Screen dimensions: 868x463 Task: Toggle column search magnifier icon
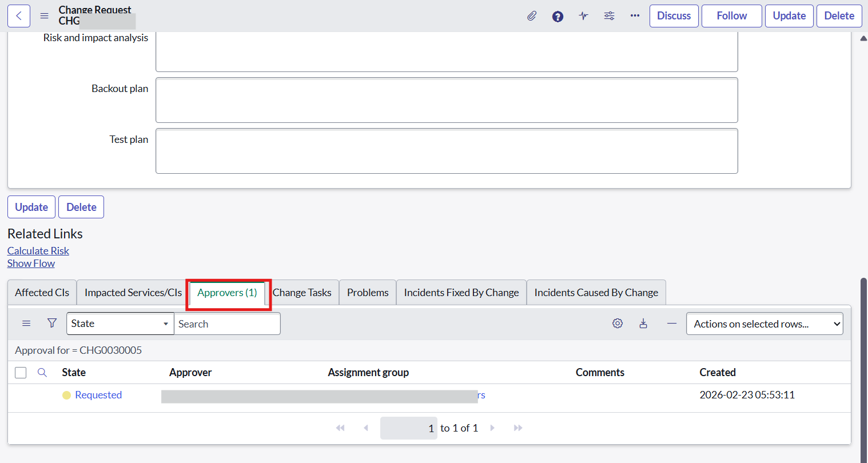coord(42,373)
